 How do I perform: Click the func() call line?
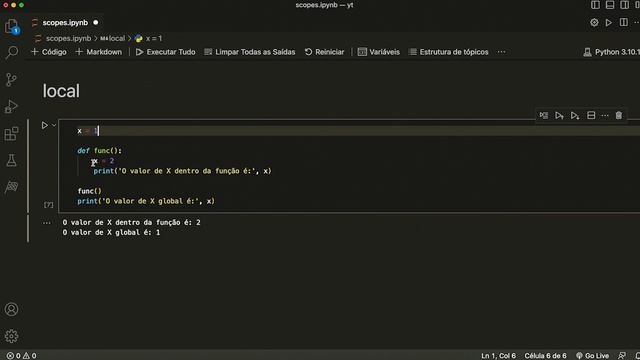[x=89, y=191]
